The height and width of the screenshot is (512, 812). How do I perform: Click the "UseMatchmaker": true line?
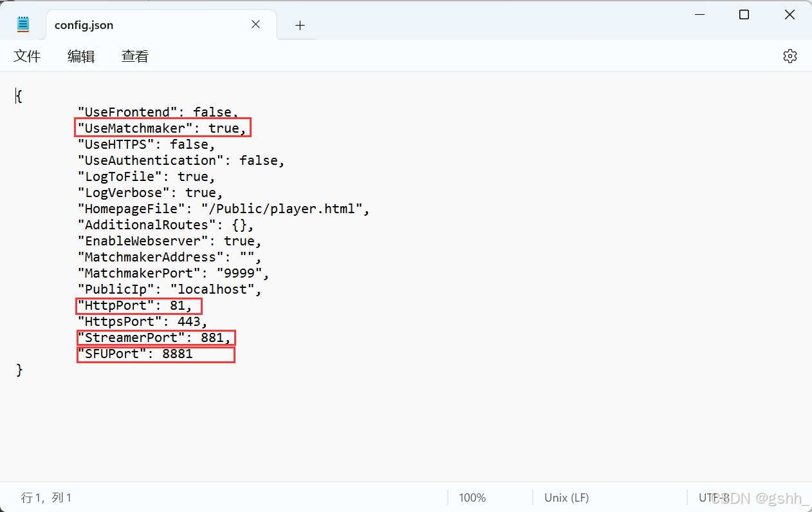[x=161, y=128]
